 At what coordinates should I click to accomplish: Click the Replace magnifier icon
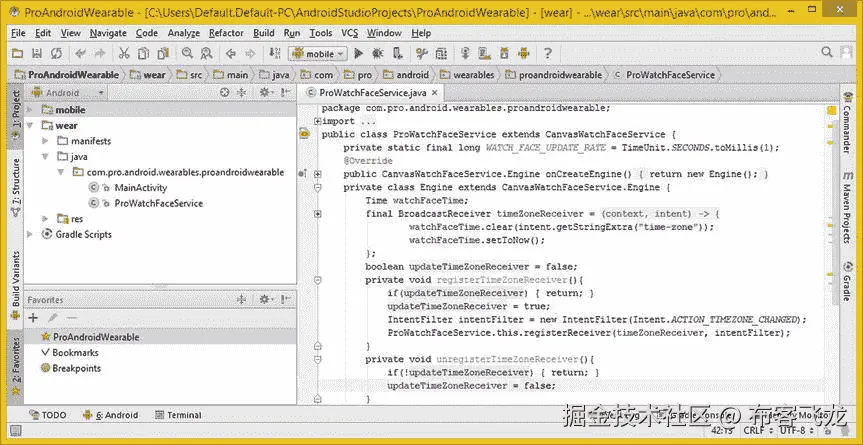(x=206, y=53)
